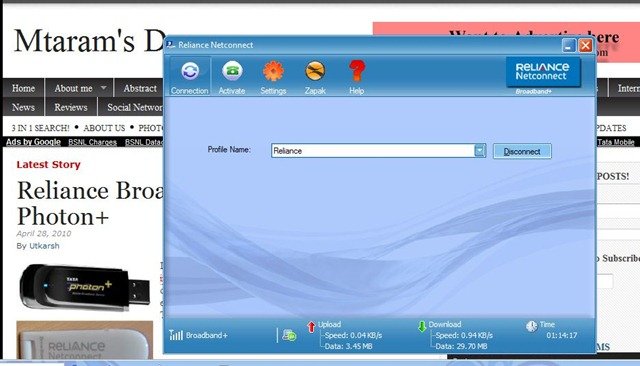Go to the Reviews menu item

[71, 107]
